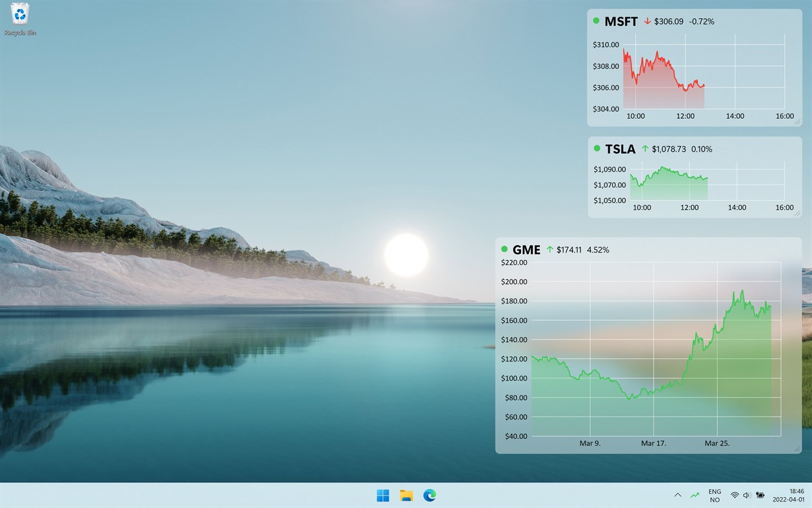Open the Recycle Bin
Viewport: 812px width, 508px height.
(19, 16)
